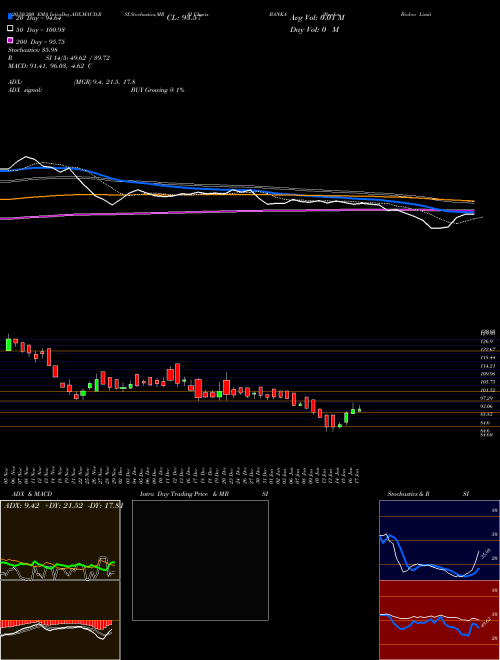Screen dimensions: 500x660
Task: Open the MACD red histogram panel
Action: coord(60,620)
